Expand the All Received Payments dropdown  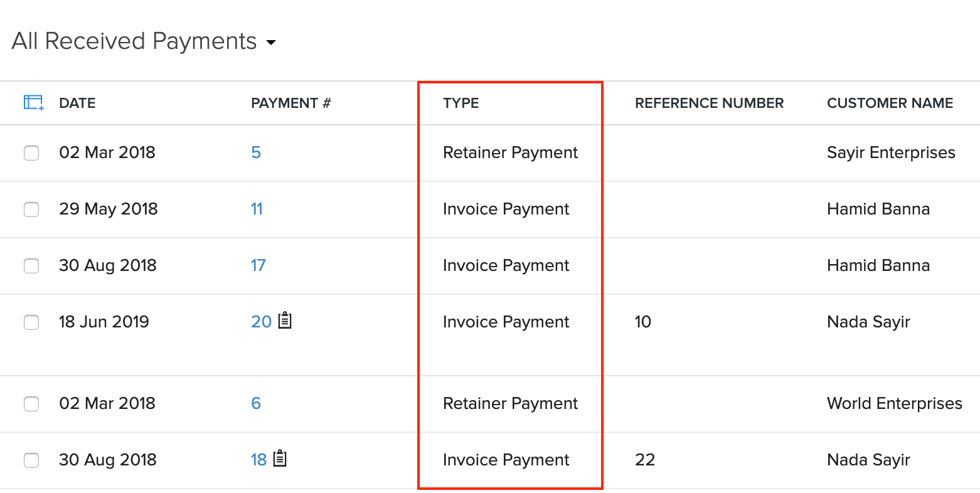(271, 42)
